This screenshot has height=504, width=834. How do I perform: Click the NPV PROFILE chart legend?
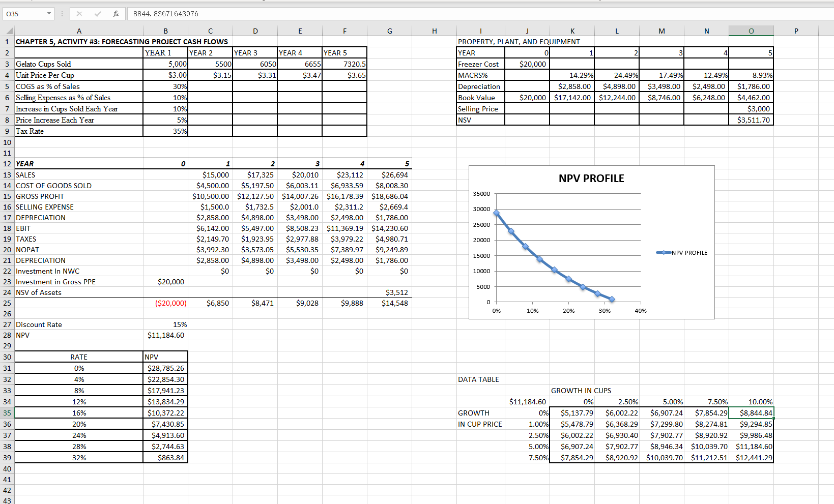[x=682, y=252]
